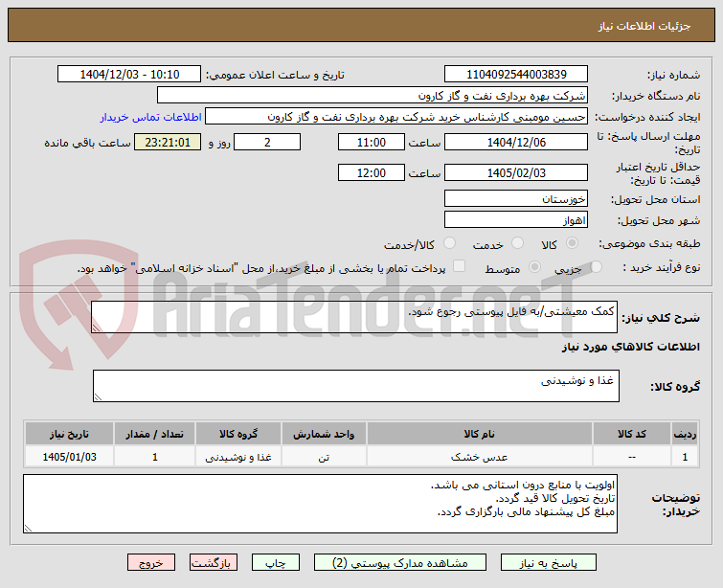The image size is (723, 588).
Task: Select the کالا radio button
Action: 572,243
